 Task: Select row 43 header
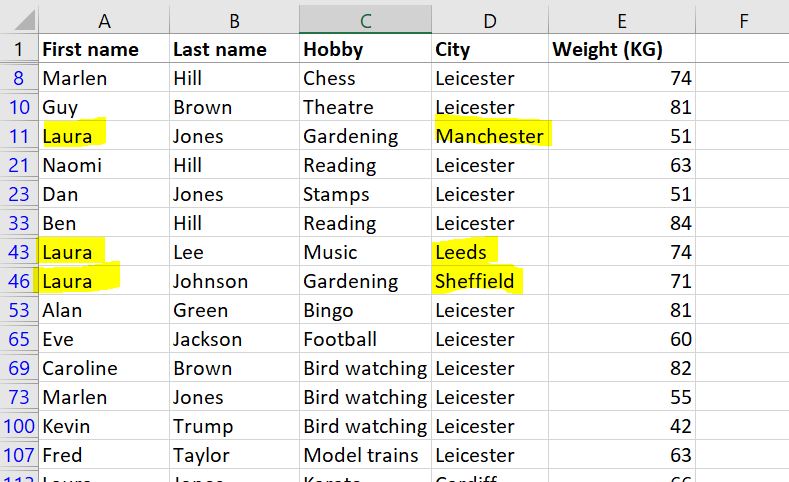pos(19,252)
